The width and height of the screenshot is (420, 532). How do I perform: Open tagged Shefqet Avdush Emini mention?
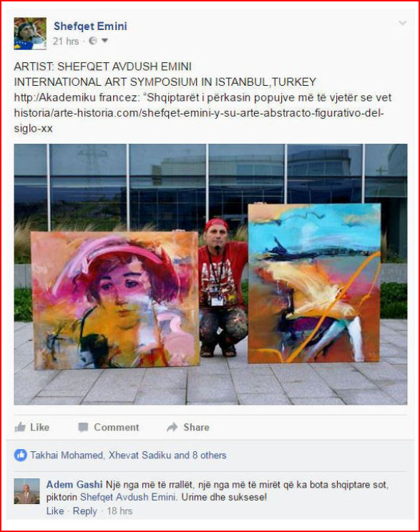(128, 497)
